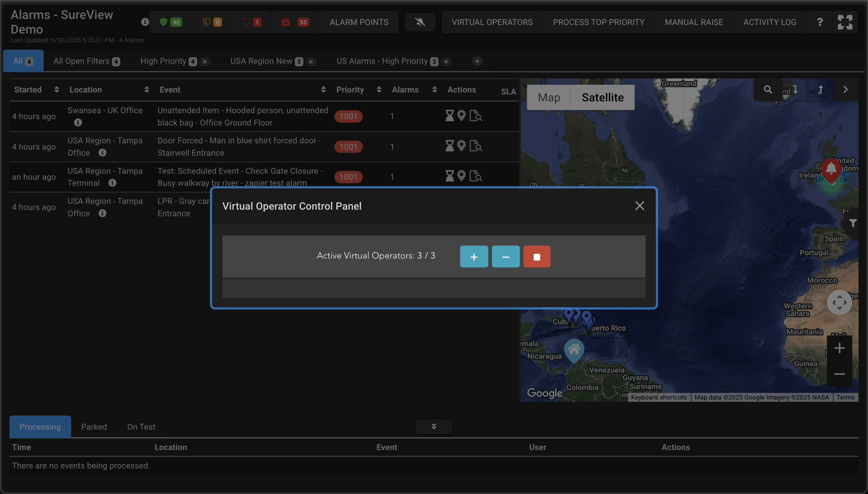Viewport: 868px width, 494px height.
Task: Click hourglass icon for Door Forced alarm
Action: (449, 146)
